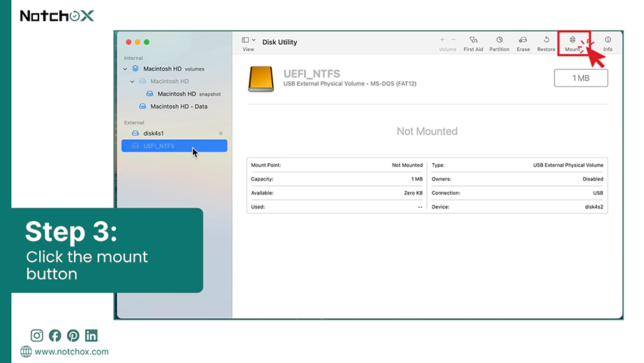
Task: Click the Disk Utility window minimize button
Action: (138, 42)
